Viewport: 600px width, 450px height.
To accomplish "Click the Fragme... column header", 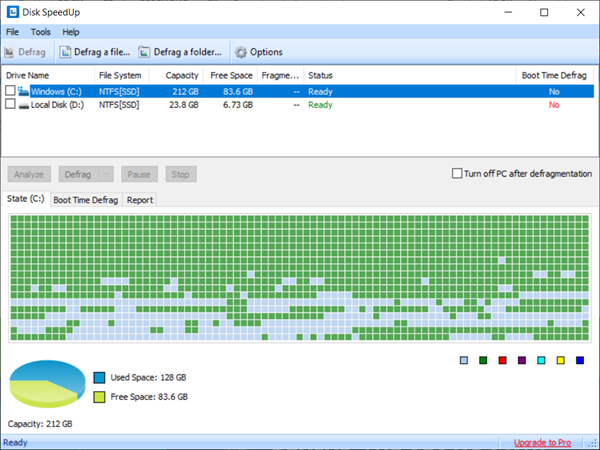I will tap(281, 75).
